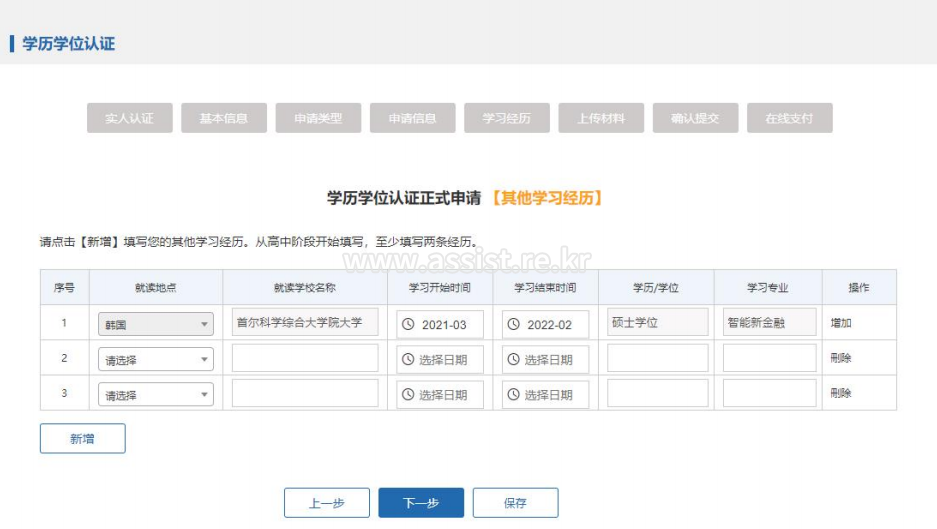This screenshot has height=529, width=937.
Task: Click clock icon in row 2 end date
Action: (513, 359)
